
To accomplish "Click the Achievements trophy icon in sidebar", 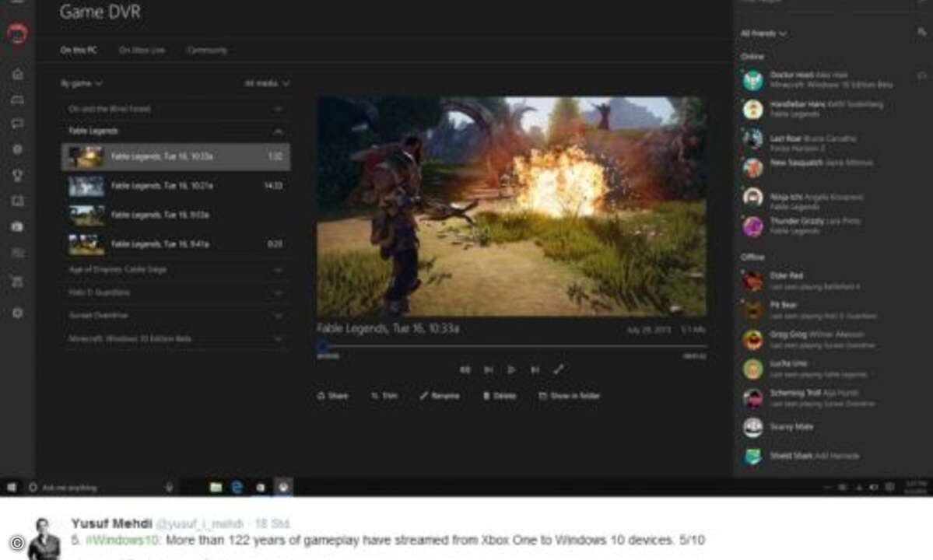I will 17,175.
